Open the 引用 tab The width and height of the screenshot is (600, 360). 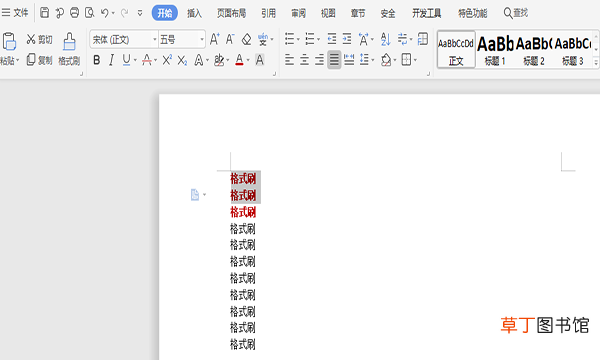pos(269,13)
